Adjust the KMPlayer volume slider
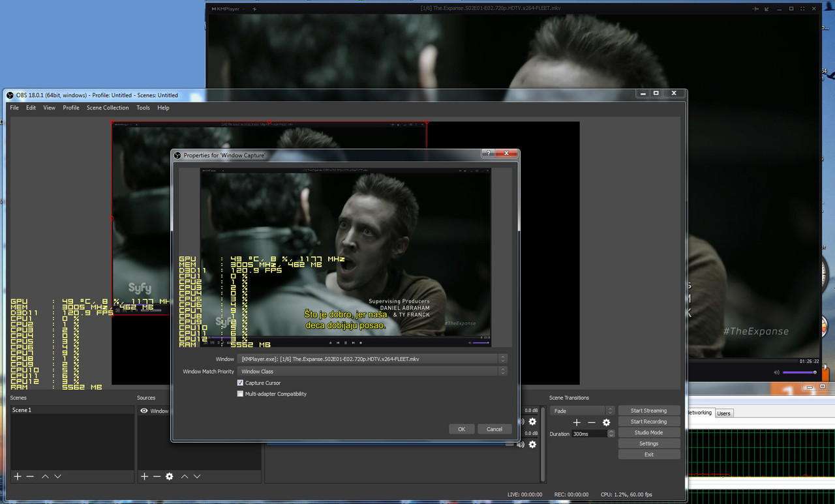The image size is (835, 504). [x=800, y=372]
